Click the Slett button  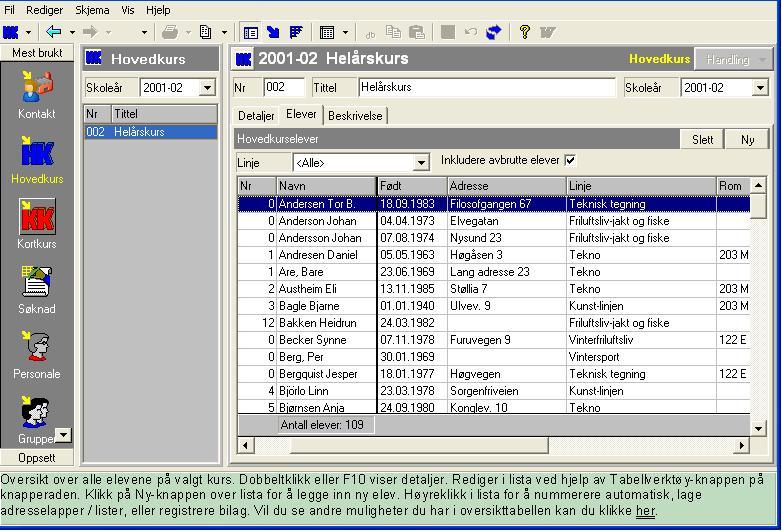[x=702, y=140]
